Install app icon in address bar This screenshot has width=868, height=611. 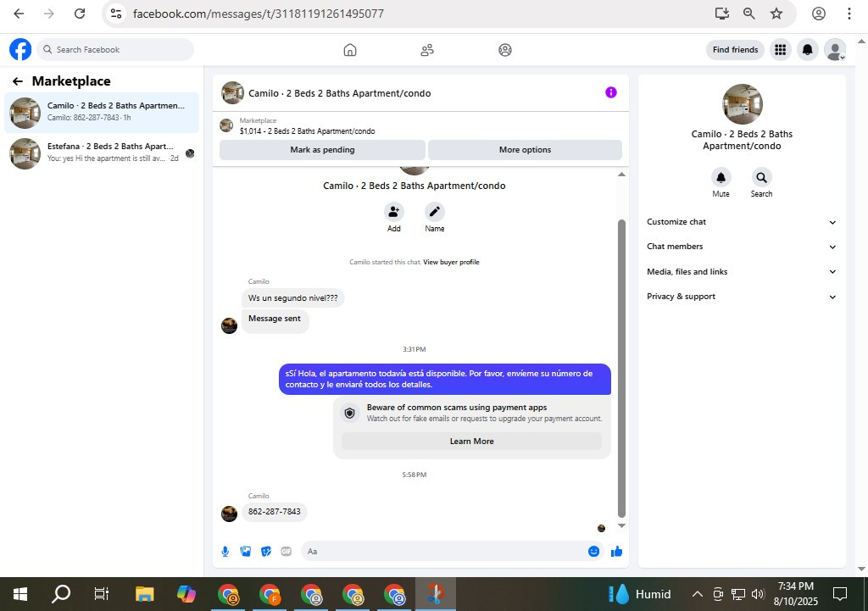pyautogui.click(x=722, y=14)
